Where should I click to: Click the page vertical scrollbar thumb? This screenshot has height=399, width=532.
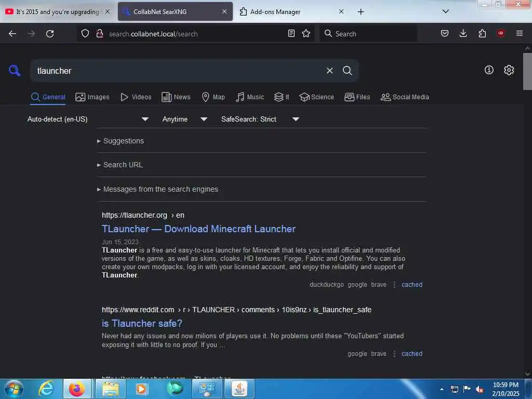[x=527, y=71]
